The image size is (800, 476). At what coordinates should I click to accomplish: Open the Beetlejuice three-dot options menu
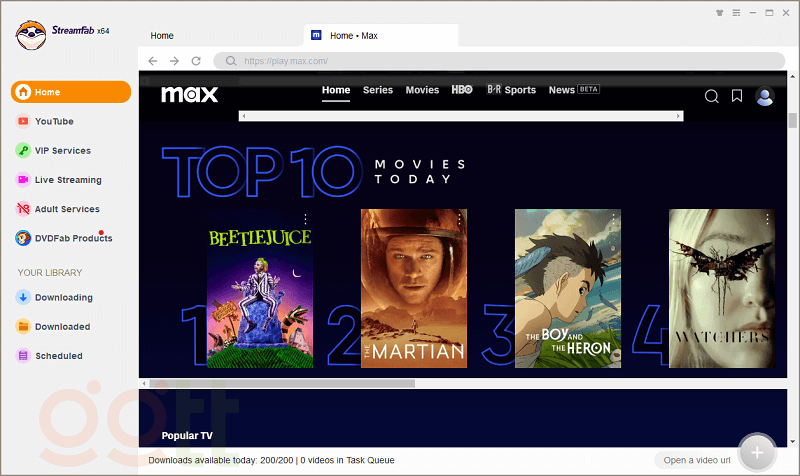pyautogui.click(x=306, y=218)
